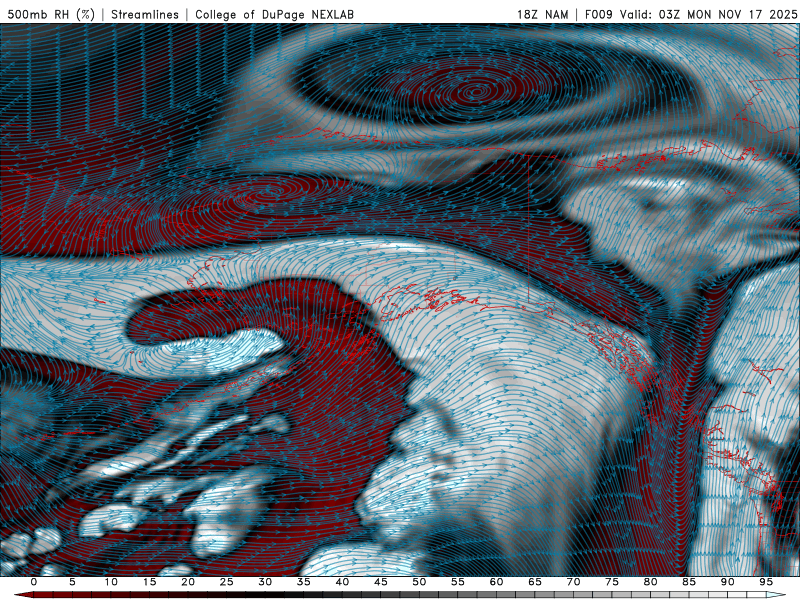Screen dimensions: 800x600
Task: Click the '18Z NAM' model run label
Action: point(542,14)
